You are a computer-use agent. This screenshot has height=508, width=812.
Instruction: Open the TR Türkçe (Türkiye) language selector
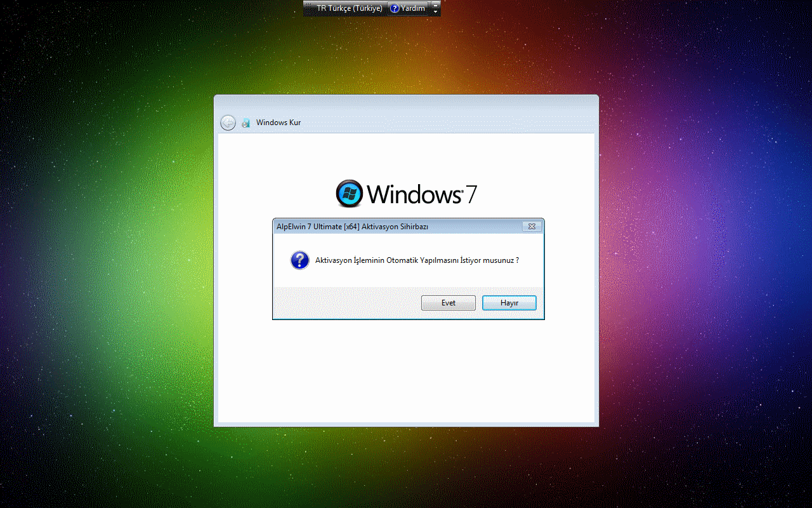pyautogui.click(x=349, y=8)
